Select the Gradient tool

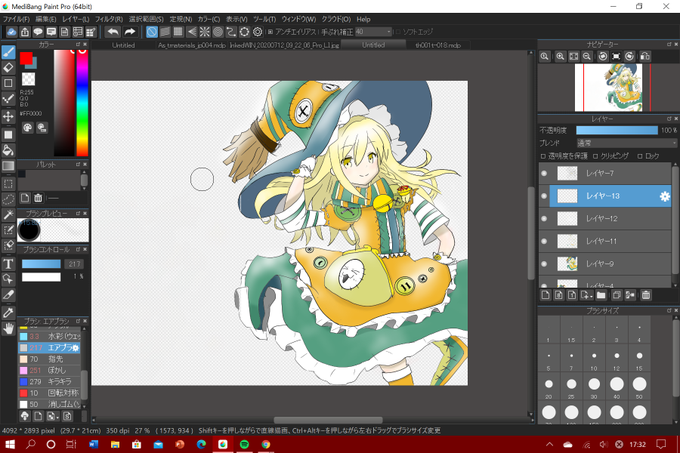(x=8, y=166)
